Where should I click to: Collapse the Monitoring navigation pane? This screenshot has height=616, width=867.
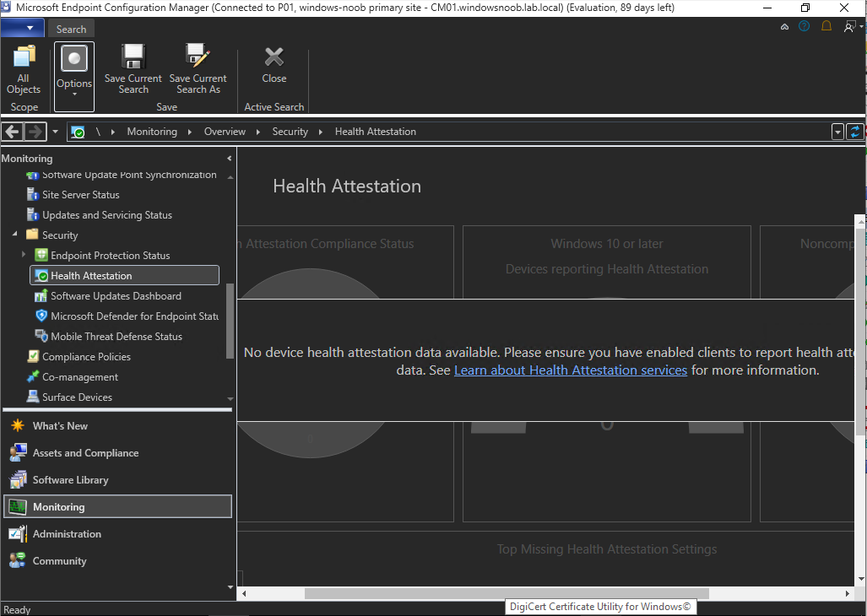point(229,159)
